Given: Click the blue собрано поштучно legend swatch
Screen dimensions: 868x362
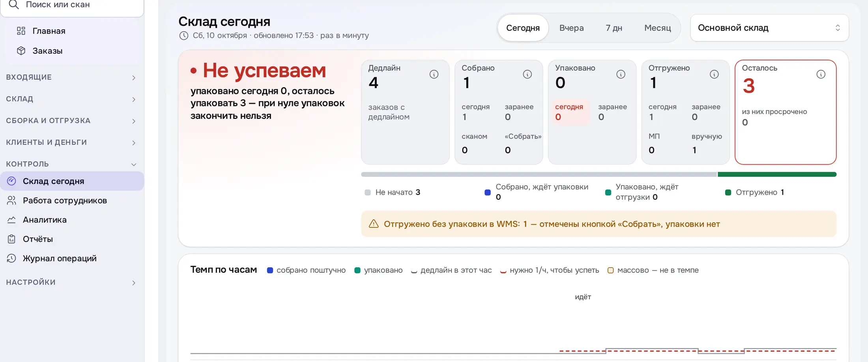Looking at the screenshot, I should click(x=270, y=270).
